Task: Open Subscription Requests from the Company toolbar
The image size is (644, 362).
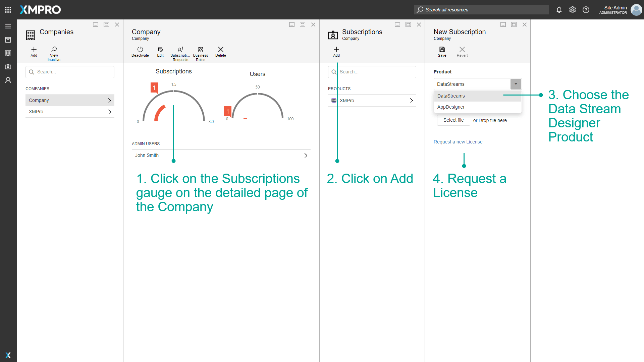Action: (x=180, y=52)
